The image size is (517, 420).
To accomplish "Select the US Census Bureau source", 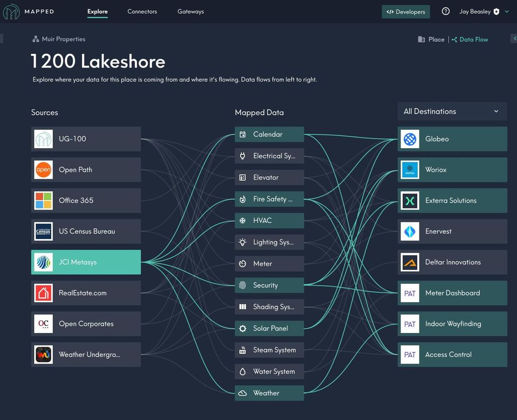I will tap(86, 231).
